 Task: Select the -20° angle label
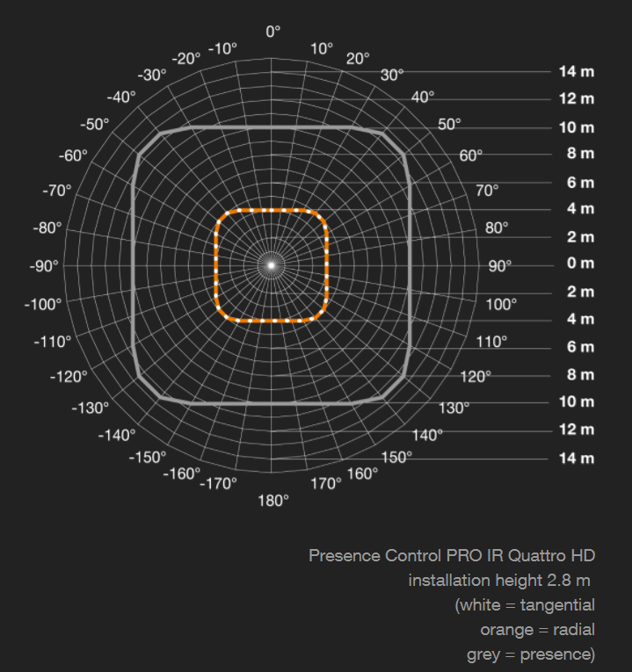pyautogui.click(x=185, y=59)
